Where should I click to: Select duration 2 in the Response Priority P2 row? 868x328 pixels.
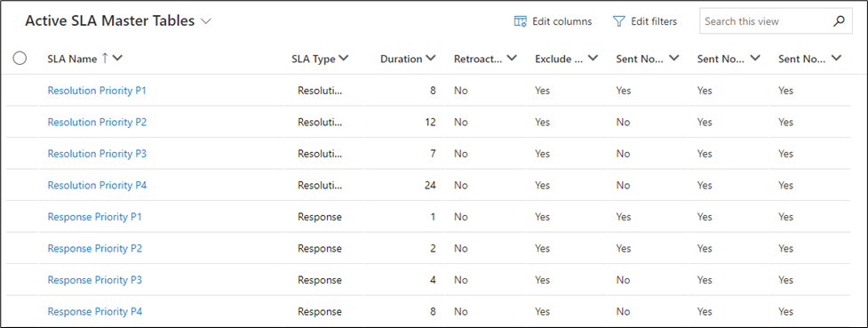(x=433, y=248)
